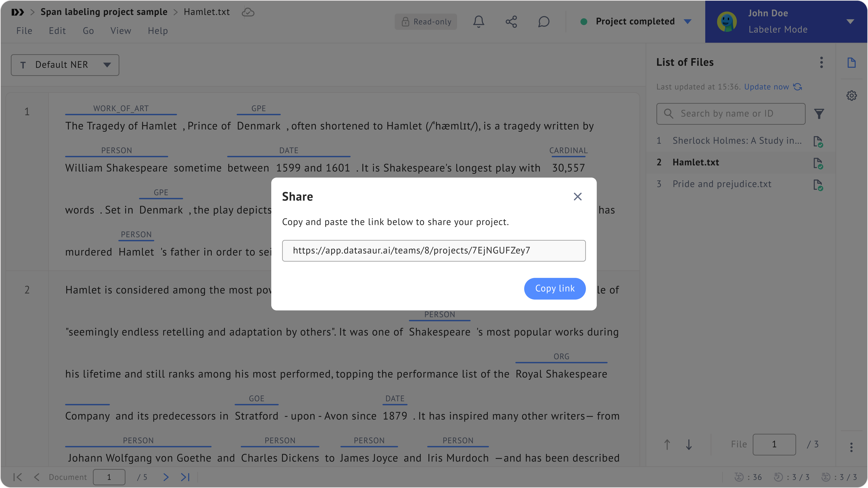
Task: Open the comments speech bubble icon
Action: [543, 21]
